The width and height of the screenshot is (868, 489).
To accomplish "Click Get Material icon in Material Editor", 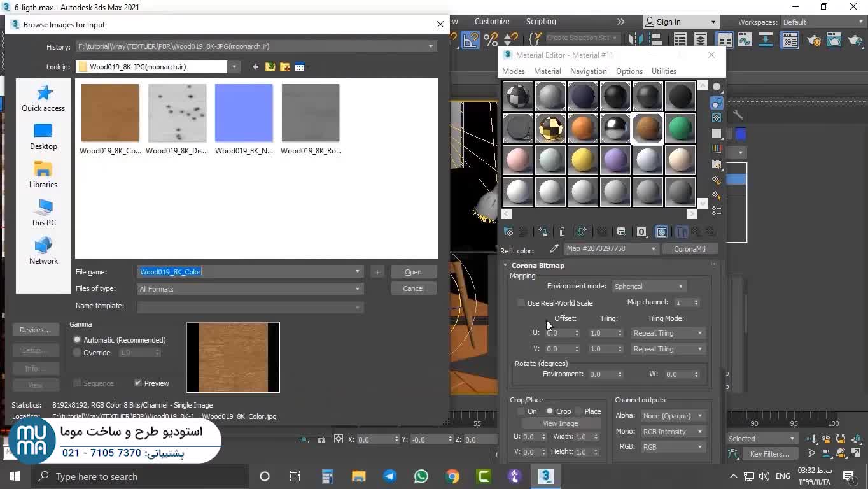I will [x=508, y=232].
